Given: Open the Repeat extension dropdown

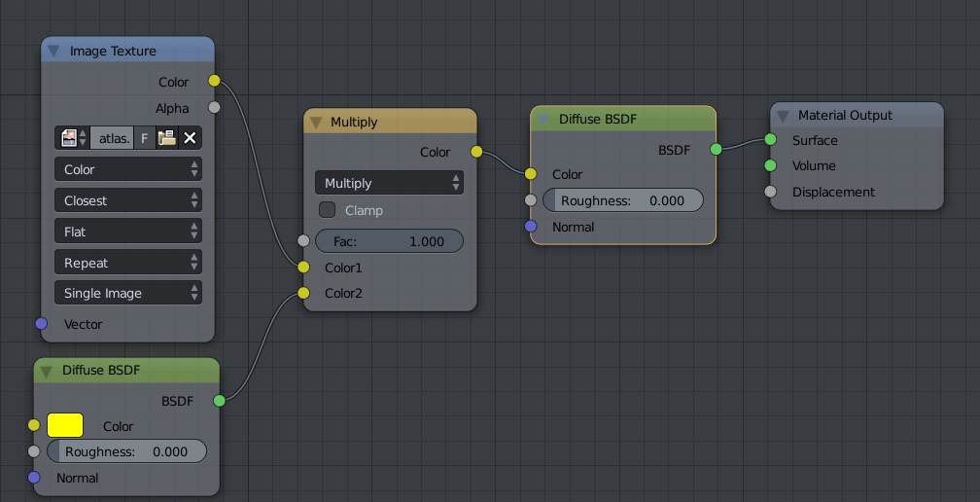Looking at the screenshot, I should 128,264.
